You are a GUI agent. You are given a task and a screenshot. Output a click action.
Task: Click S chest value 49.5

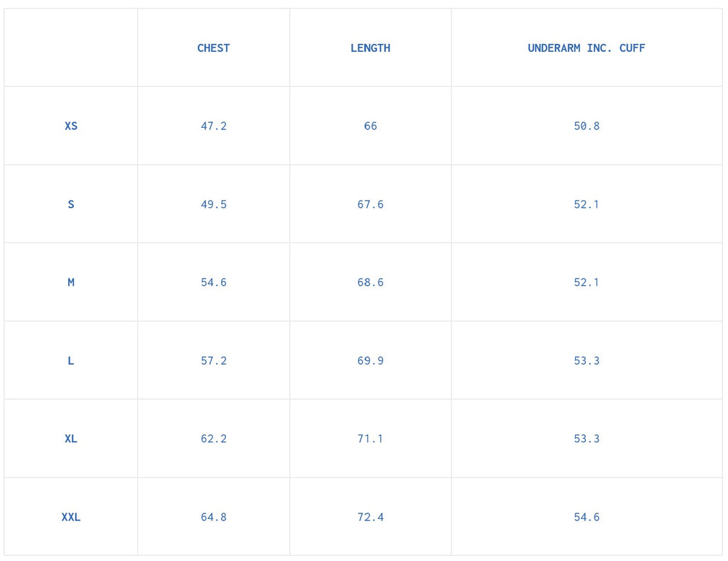coord(213,204)
